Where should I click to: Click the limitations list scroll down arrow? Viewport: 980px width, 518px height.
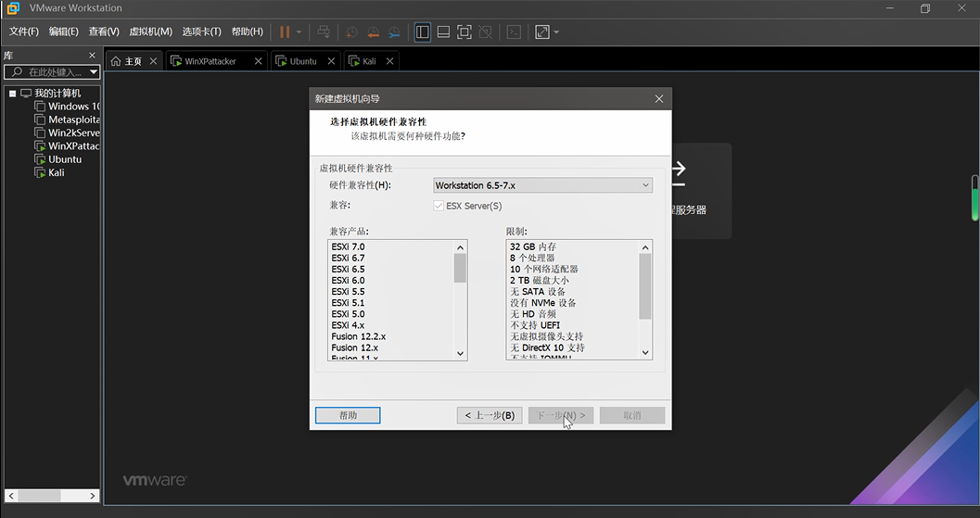tap(645, 353)
